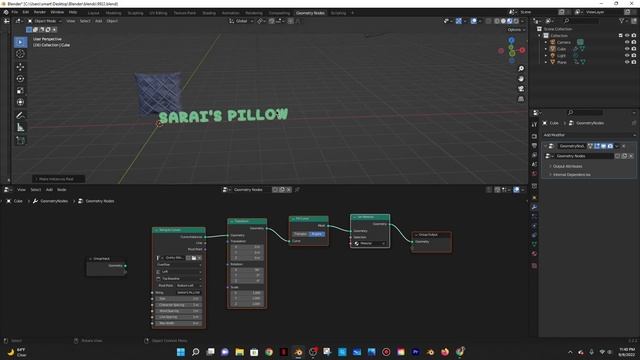Open the Tool properties tab icon
The height and width of the screenshot is (360, 640).
(x=534, y=125)
